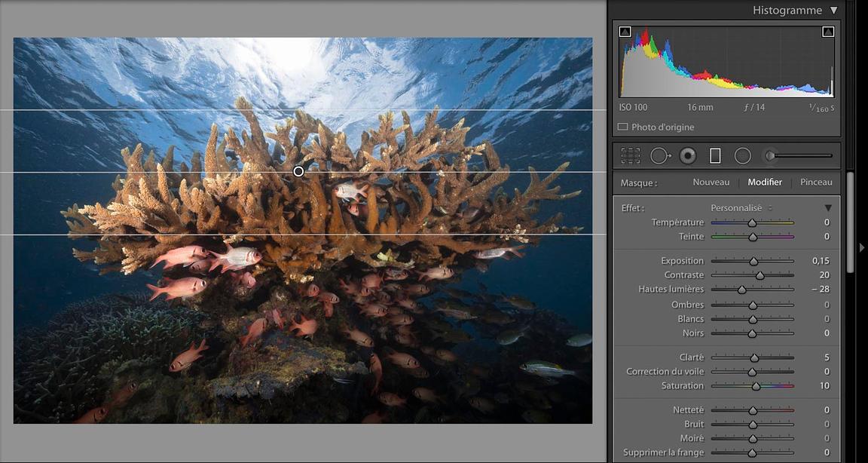Click the Moiré slider

752,439
